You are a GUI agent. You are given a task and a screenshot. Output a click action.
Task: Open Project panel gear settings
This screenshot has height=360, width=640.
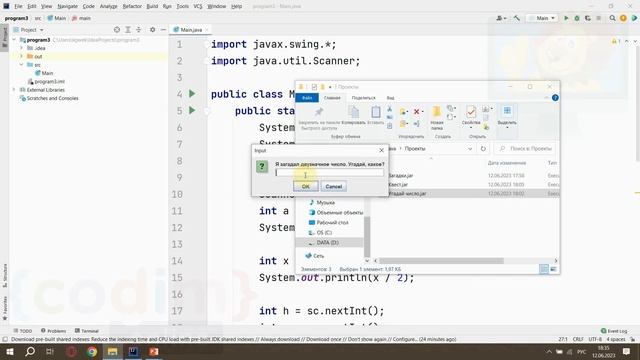click(152, 30)
